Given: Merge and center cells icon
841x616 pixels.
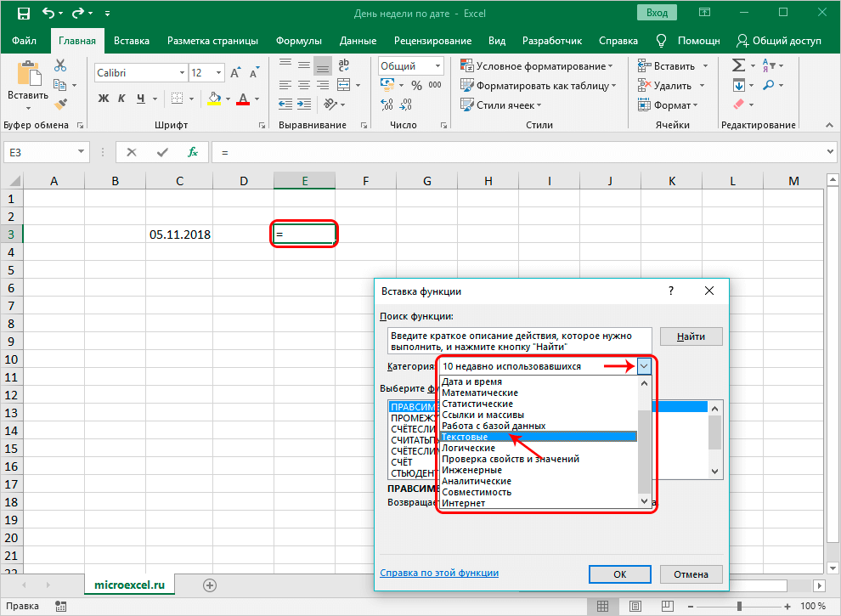Looking at the screenshot, I should (343, 85).
